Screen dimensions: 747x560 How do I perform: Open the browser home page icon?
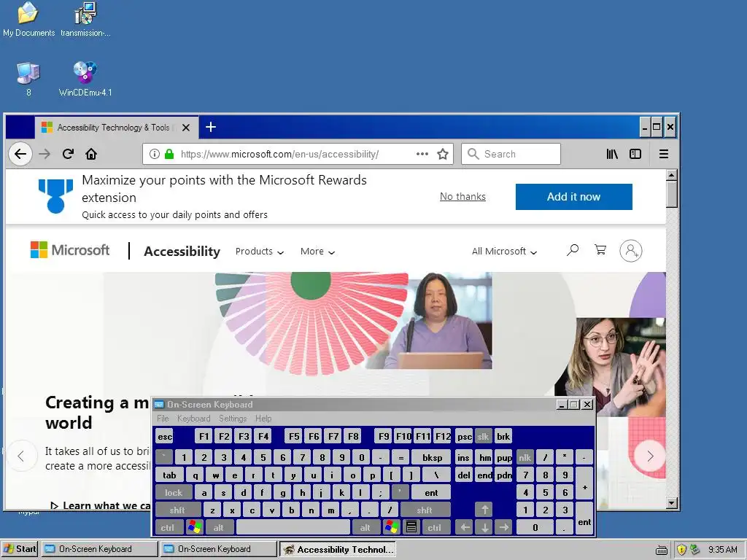click(91, 154)
